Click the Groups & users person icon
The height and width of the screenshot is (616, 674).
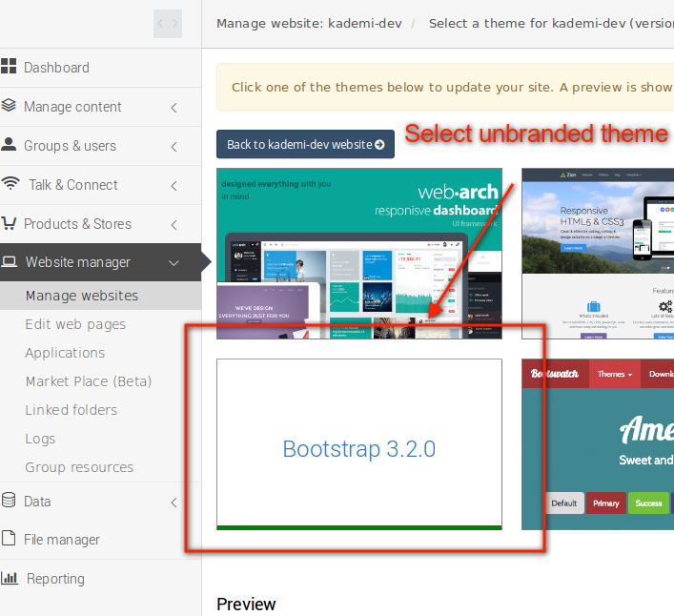point(9,144)
